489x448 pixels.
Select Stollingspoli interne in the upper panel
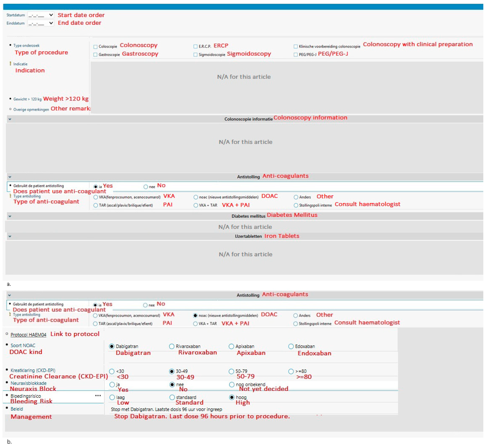296,205
